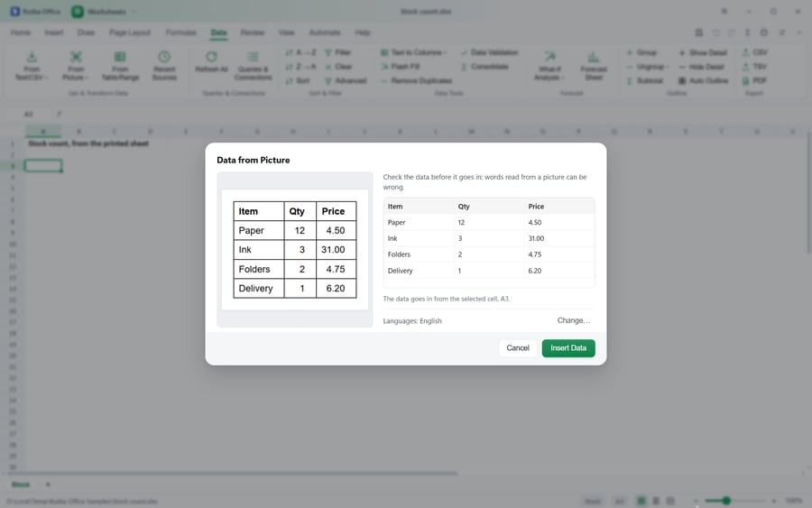Open the What-If Analysis dropdown
The height and width of the screenshot is (508, 812).
point(549,66)
